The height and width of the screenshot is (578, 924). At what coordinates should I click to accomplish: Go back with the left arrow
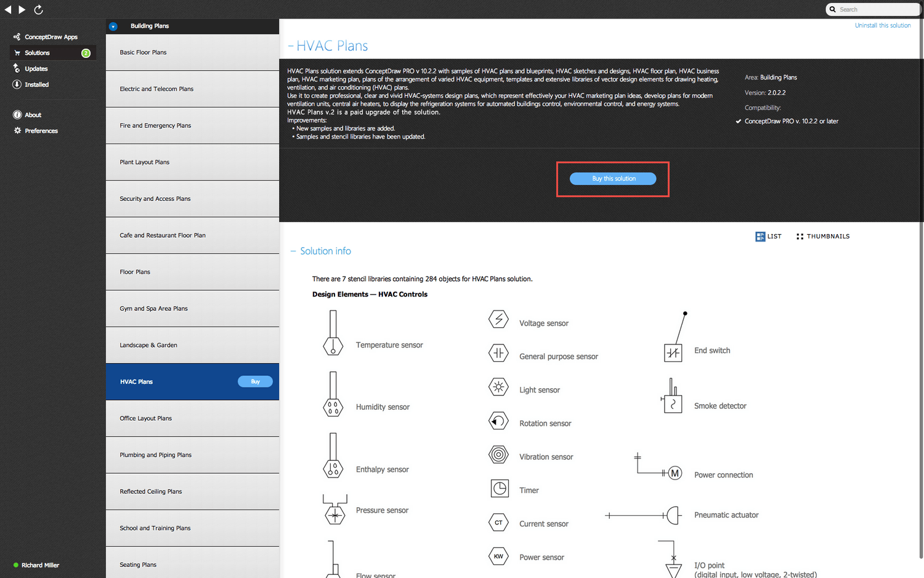(x=8, y=9)
